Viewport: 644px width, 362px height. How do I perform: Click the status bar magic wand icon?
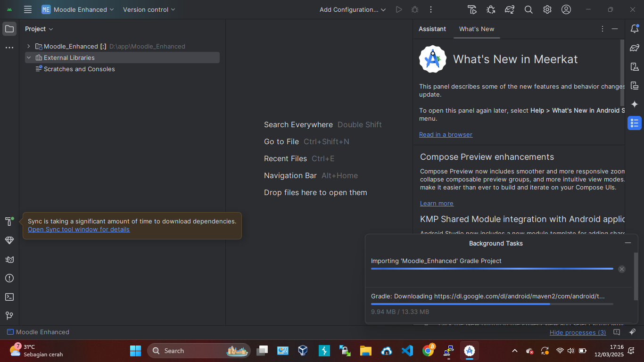[x=633, y=332]
